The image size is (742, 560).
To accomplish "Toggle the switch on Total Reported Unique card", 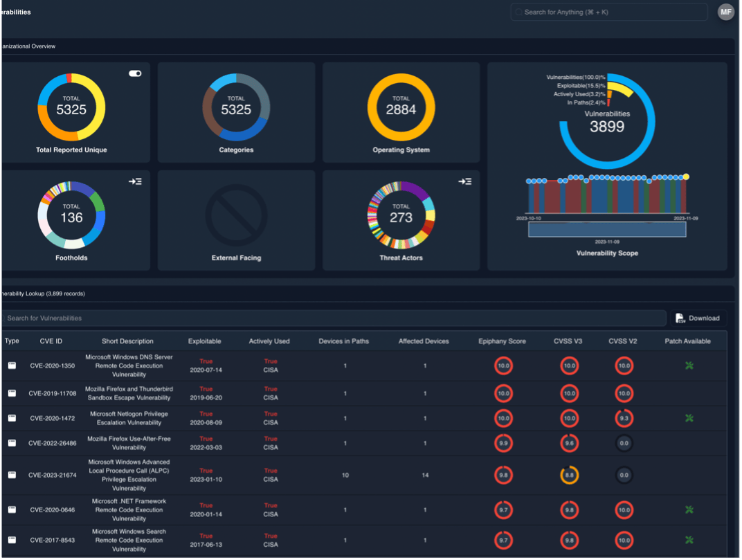I will (x=135, y=73).
